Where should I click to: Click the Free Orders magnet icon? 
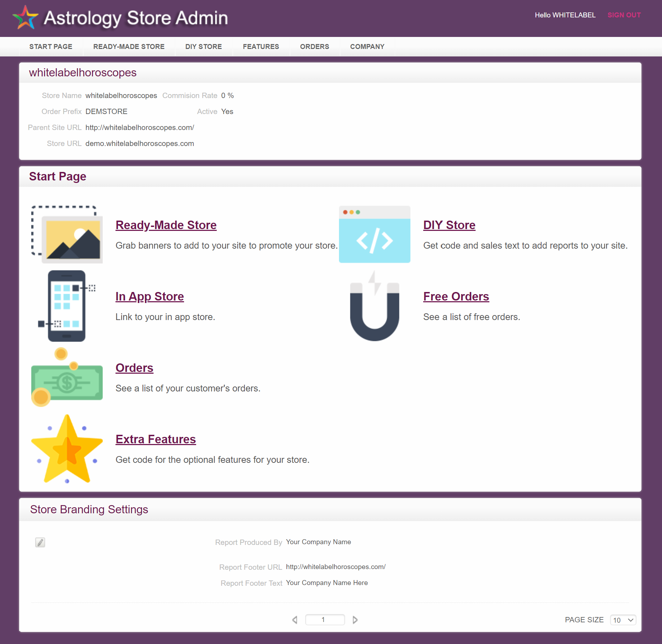[x=375, y=306]
